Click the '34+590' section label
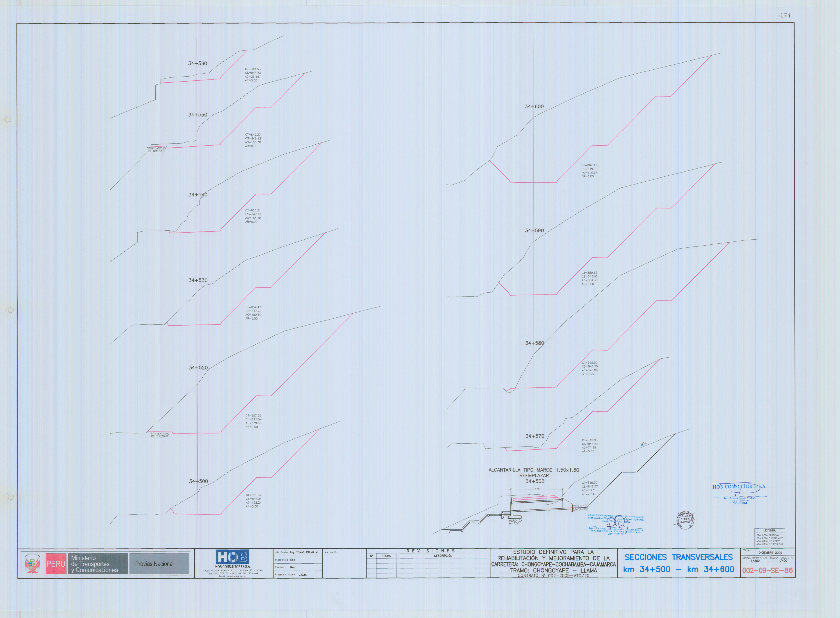The height and width of the screenshot is (618, 840). [x=534, y=230]
